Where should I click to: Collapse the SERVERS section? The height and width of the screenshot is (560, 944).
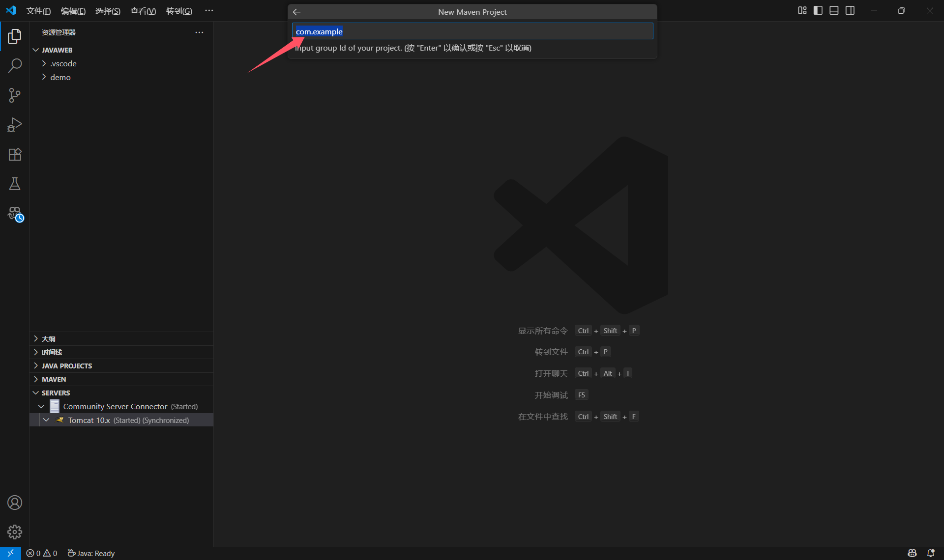[56, 393]
